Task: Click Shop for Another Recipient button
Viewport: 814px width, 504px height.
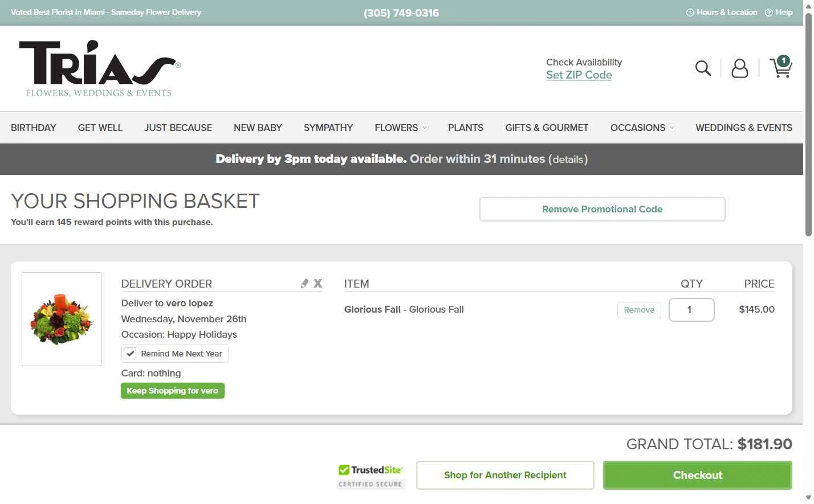Action: (x=505, y=475)
